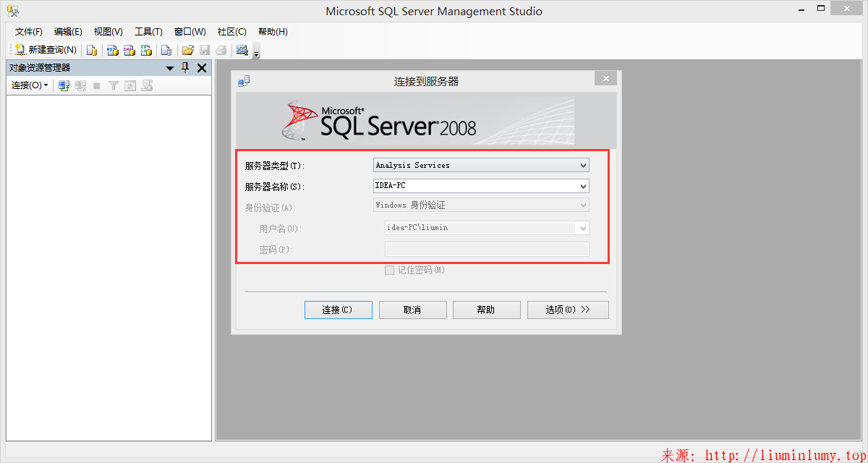Toggle auto-hide pin on 对象资源管理器 panel

[185, 68]
